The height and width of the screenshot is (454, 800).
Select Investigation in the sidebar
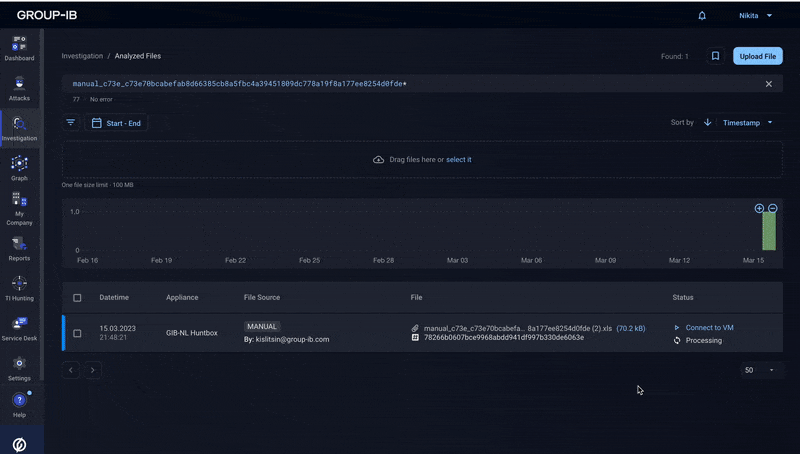click(19, 129)
